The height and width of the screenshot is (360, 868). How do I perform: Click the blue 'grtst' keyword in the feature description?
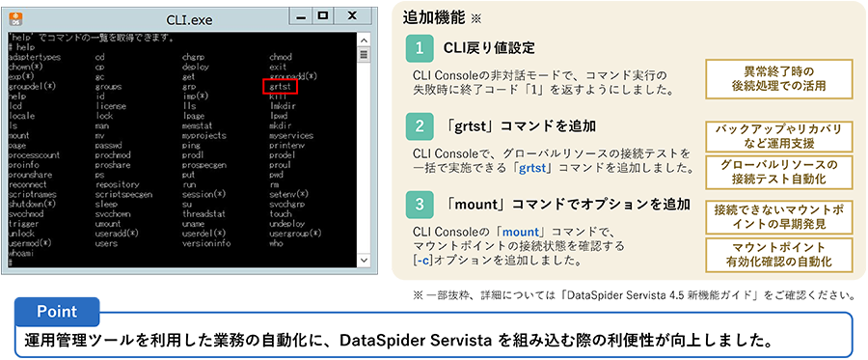[532, 168]
